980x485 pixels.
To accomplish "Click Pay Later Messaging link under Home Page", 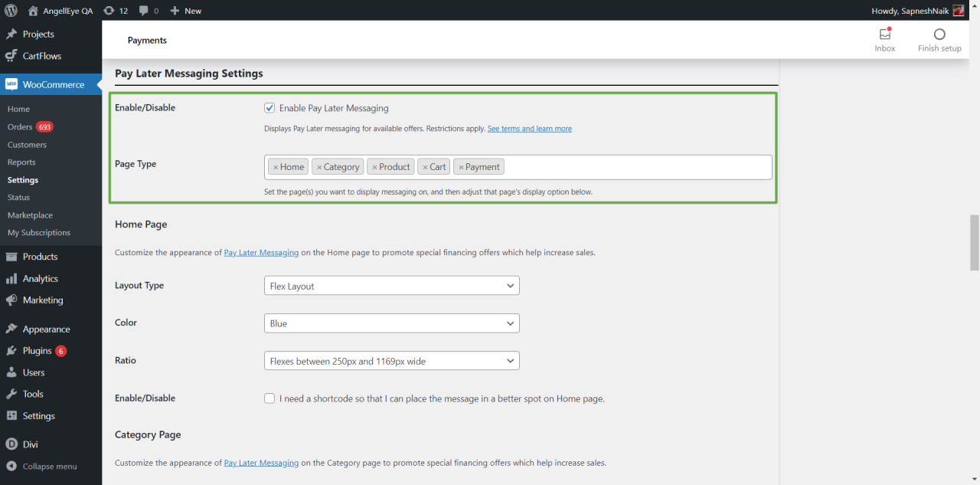I will (x=261, y=252).
